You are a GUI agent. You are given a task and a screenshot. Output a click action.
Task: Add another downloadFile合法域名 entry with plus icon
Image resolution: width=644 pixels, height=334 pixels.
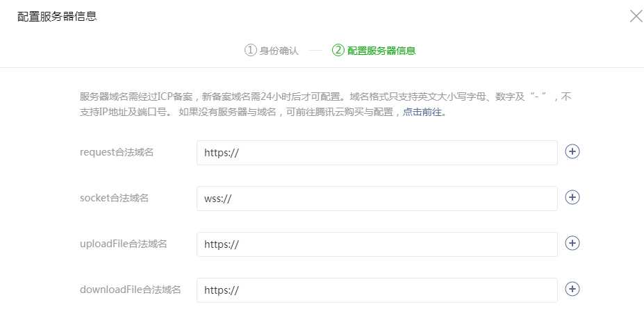(x=572, y=289)
